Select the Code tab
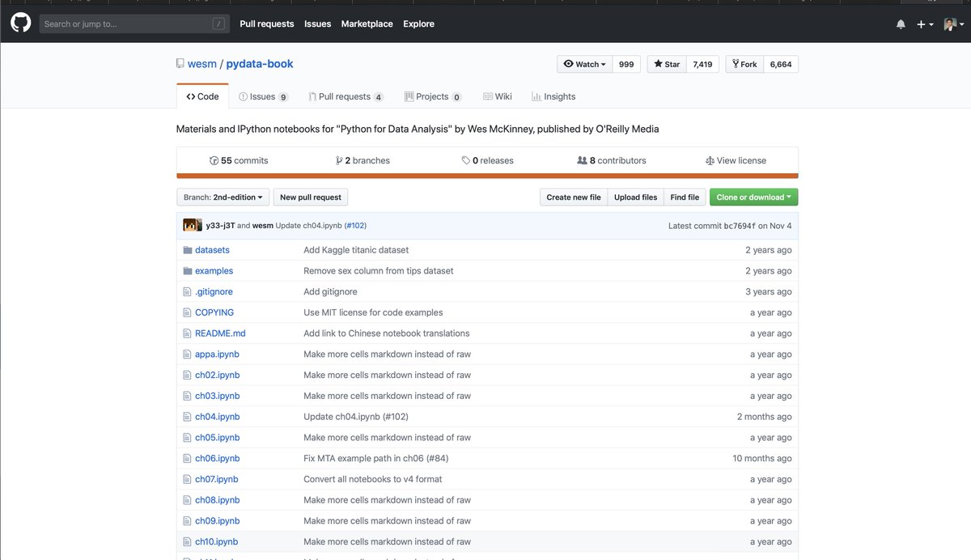Screen dimensions: 971x560 coord(202,96)
